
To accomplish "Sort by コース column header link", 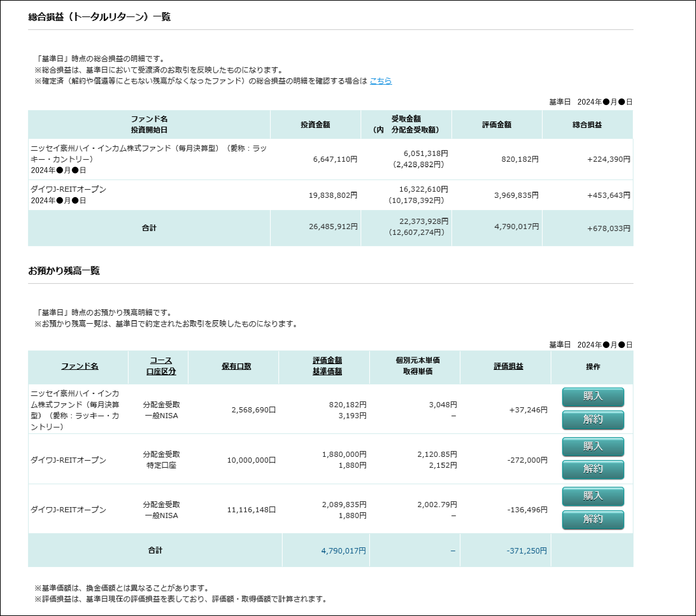I will pyautogui.click(x=161, y=360).
